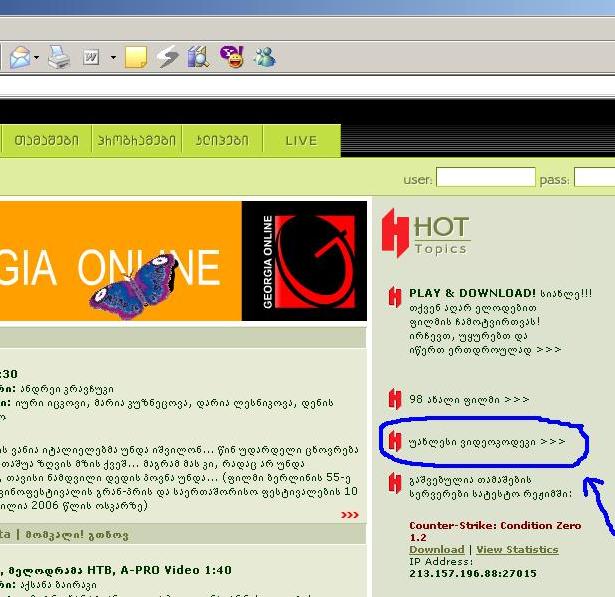This screenshot has width=615, height=597.
Task: Click the იწერთ ერთდროულად >>> text line
Action: click(x=485, y=350)
